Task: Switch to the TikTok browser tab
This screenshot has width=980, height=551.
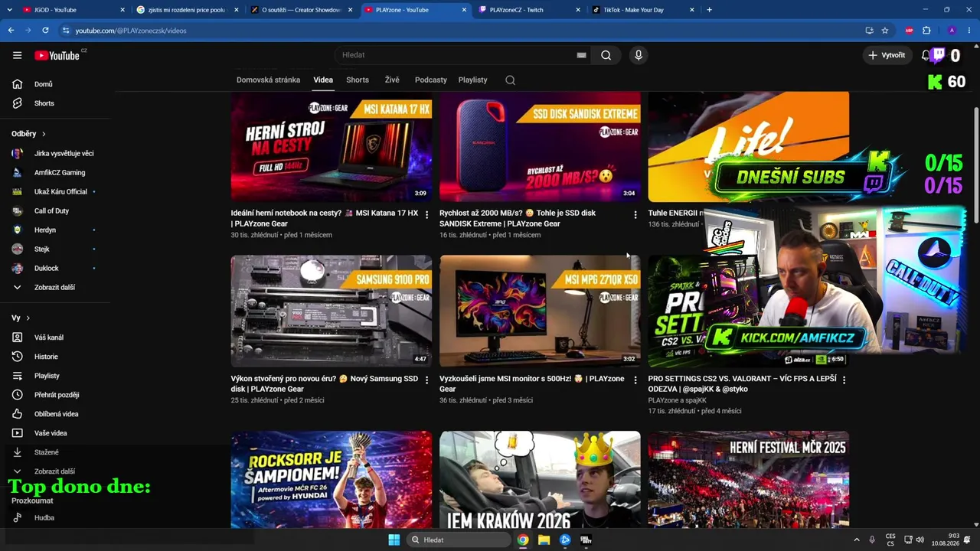Action: pyautogui.click(x=644, y=10)
